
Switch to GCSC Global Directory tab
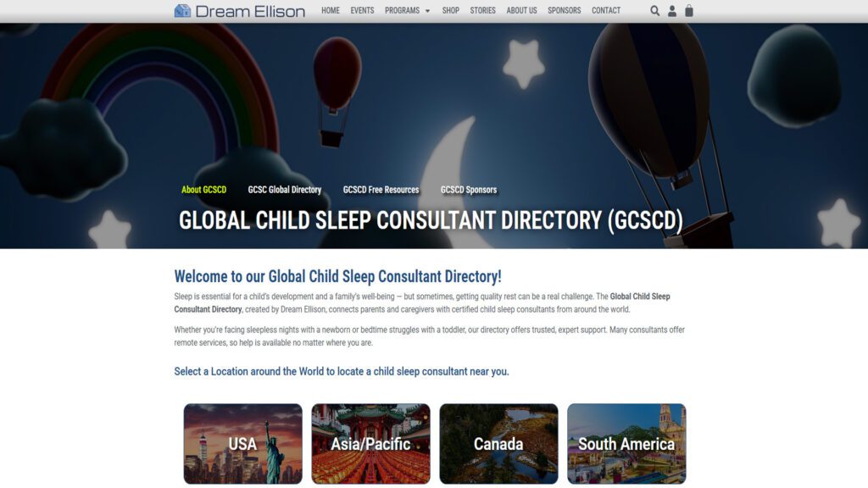point(284,190)
